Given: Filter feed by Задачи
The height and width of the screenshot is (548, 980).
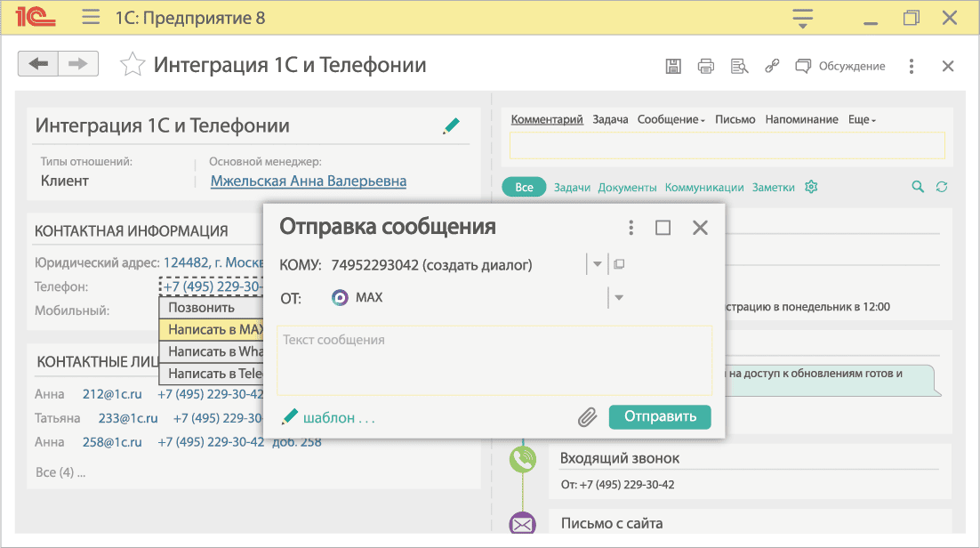Looking at the screenshot, I should pyautogui.click(x=572, y=187).
